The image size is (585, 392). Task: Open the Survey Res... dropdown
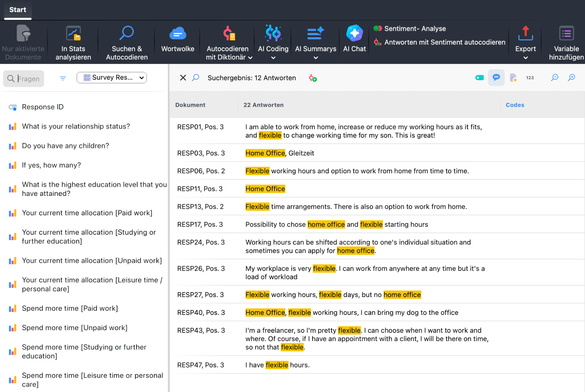112,78
